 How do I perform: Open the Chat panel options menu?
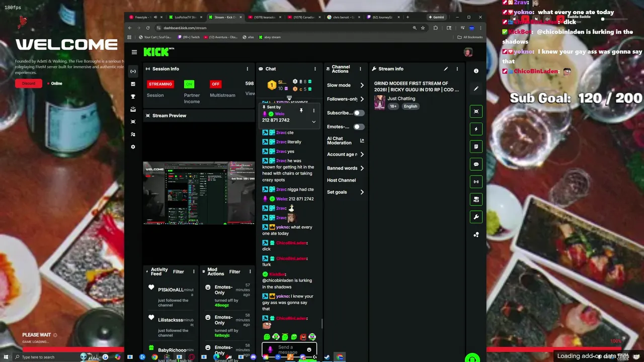click(x=315, y=69)
